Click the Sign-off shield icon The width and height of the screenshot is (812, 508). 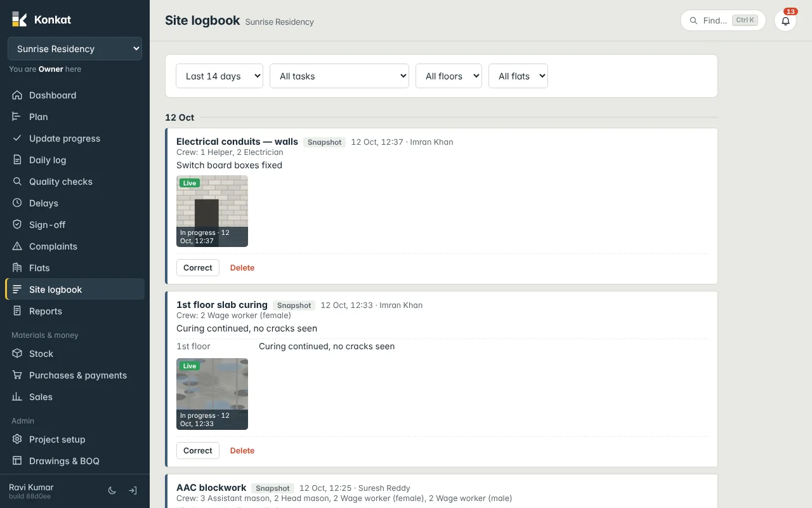pos(17,225)
